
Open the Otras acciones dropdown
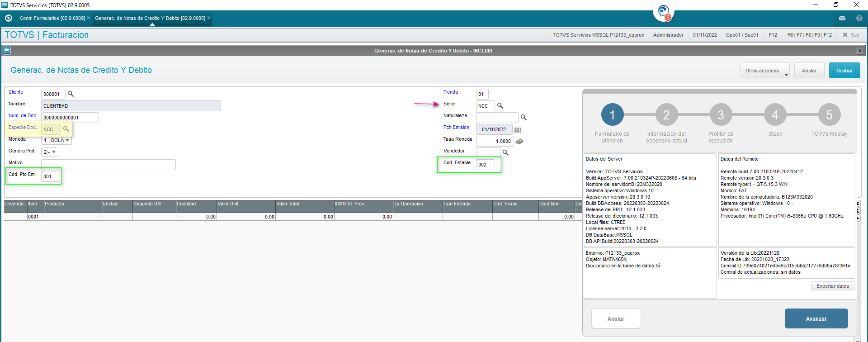coord(765,71)
